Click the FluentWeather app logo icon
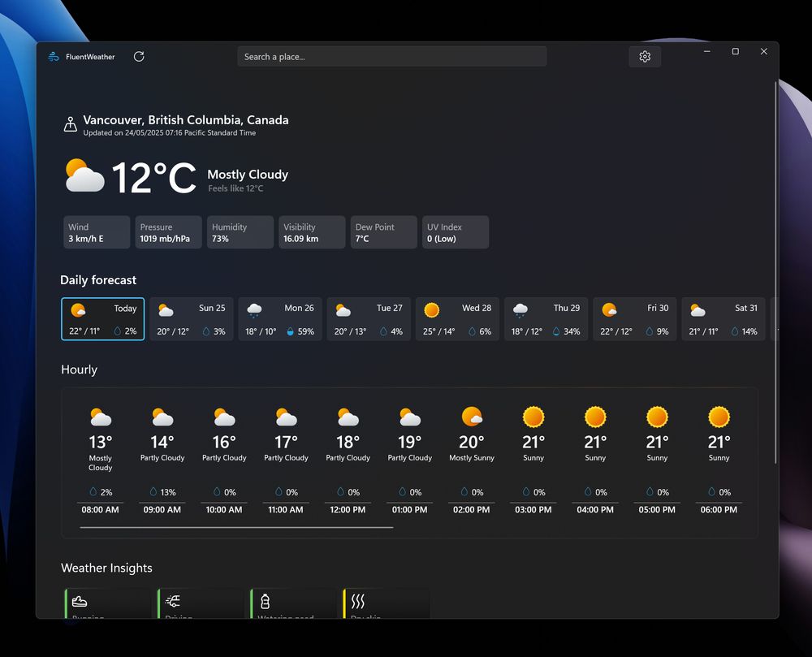The image size is (812, 657). pos(54,56)
